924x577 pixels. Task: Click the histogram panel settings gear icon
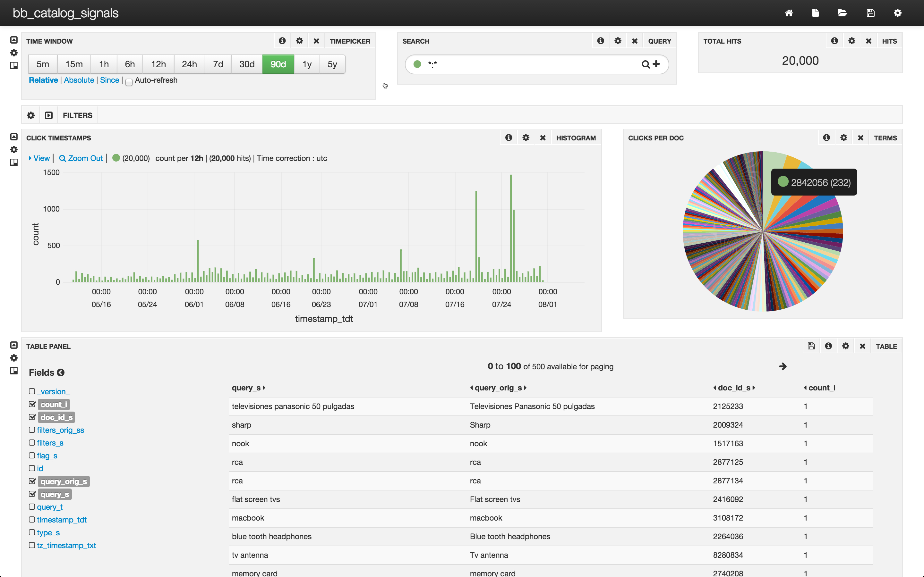[x=526, y=138]
